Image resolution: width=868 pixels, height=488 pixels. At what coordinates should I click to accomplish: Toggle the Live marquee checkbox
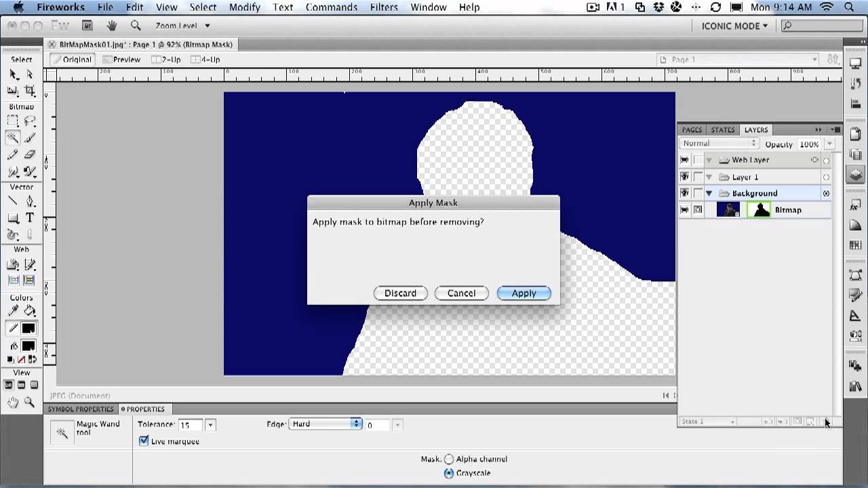coord(144,441)
